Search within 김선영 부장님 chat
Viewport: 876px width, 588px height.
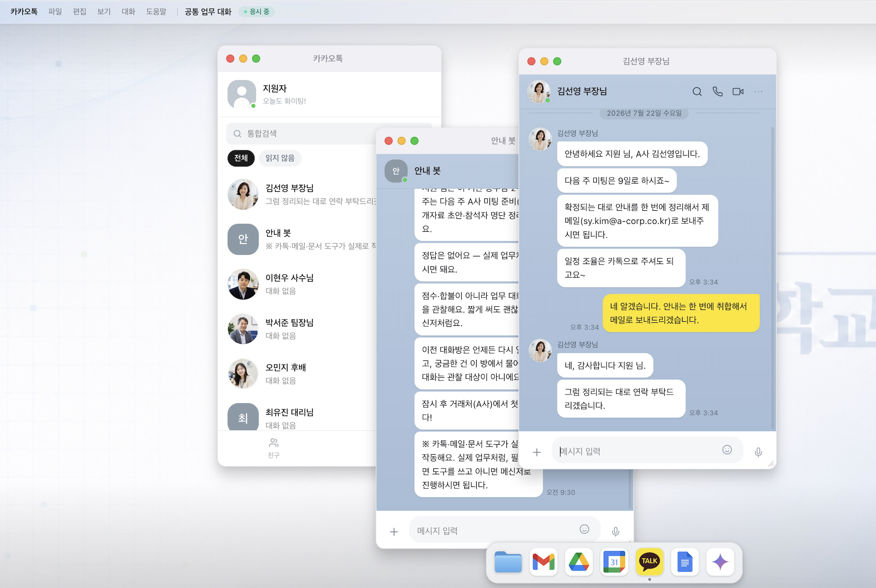point(697,91)
